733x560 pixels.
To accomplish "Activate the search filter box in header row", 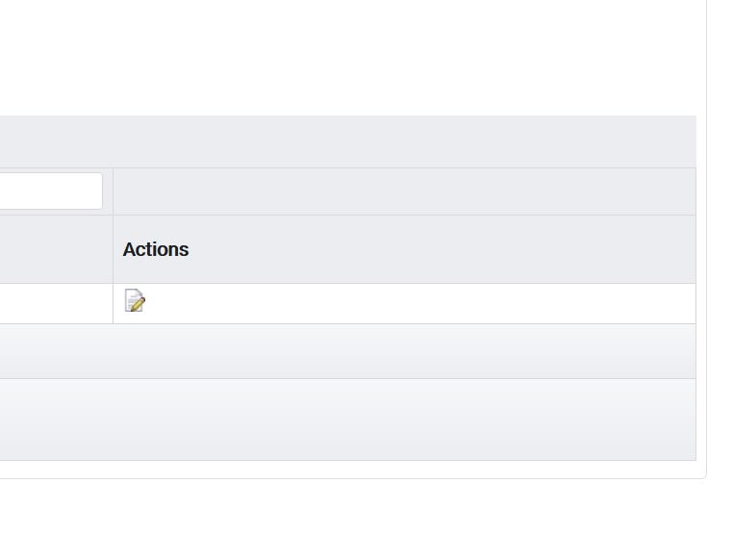I will pyautogui.click(x=51, y=191).
